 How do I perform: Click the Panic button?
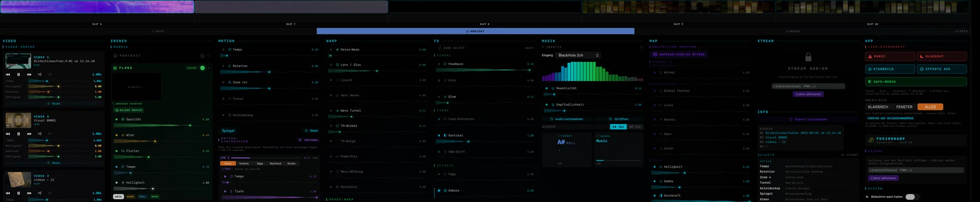tap(890, 56)
